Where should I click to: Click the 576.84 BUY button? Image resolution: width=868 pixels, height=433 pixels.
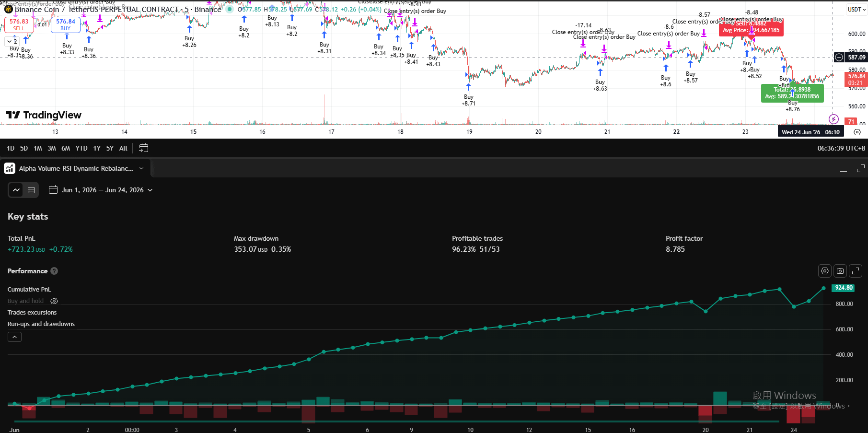[66, 25]
